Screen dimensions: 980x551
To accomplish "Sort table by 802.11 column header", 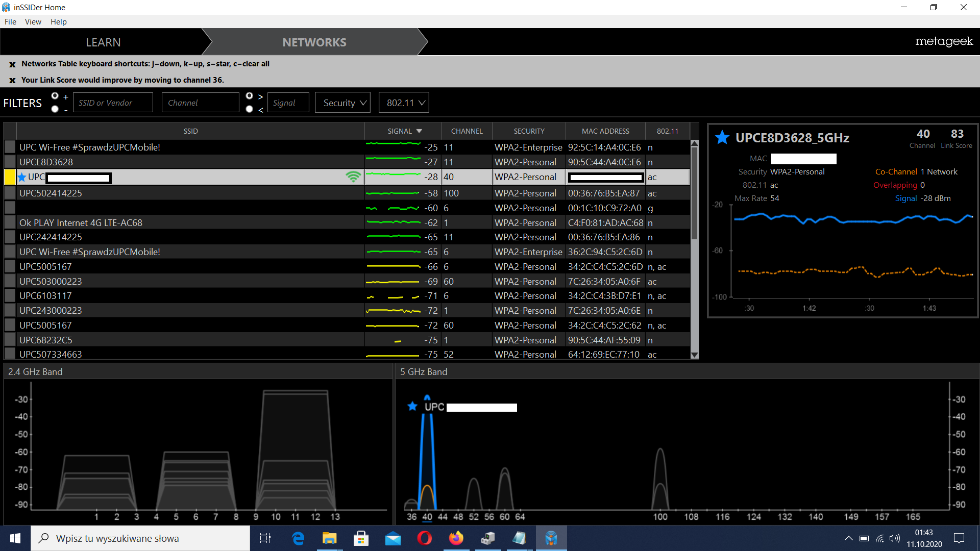I will pyautogui.click(x=668, y=131).
